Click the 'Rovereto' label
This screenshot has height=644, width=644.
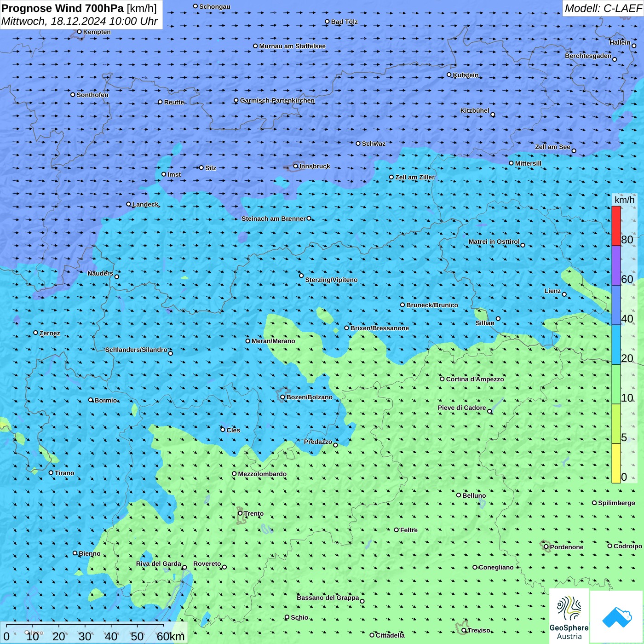[207, 563]
